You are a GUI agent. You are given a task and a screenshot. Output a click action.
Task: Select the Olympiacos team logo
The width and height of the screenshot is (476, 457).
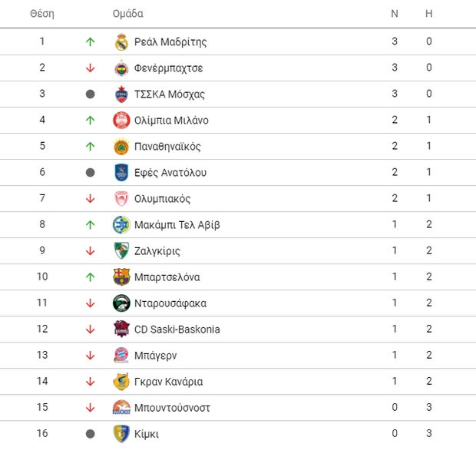(121, 199)
